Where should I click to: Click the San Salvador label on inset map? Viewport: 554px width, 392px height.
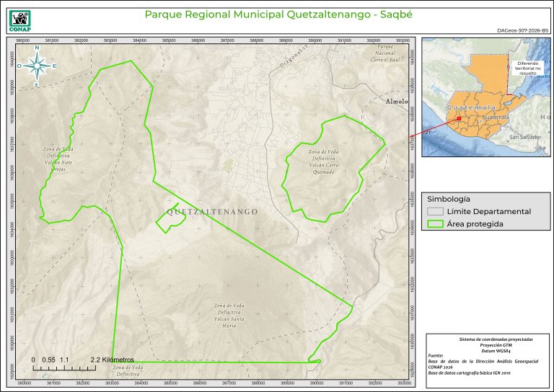[524, 136]
